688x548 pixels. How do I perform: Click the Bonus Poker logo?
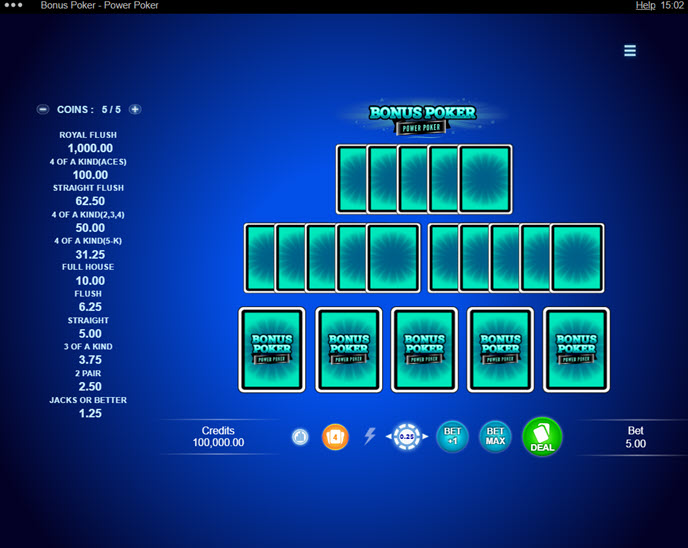click(x=422, y=118)
